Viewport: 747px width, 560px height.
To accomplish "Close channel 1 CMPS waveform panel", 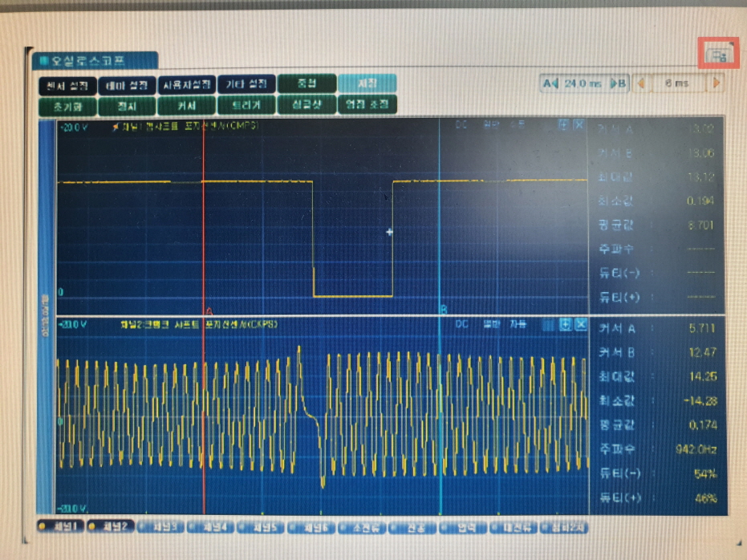I will (x=579, y=125).
